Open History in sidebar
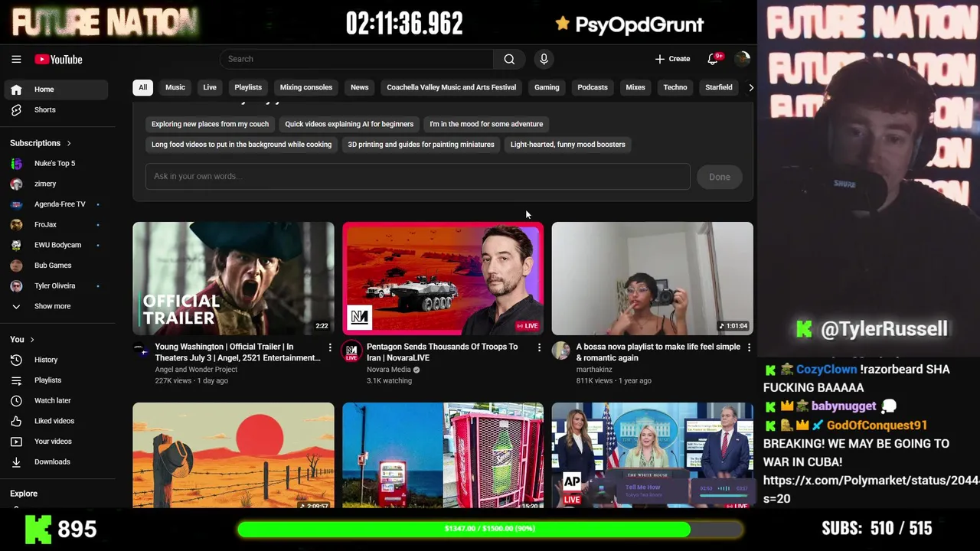This screenshot has height=551, width=980. pos(55,360)
